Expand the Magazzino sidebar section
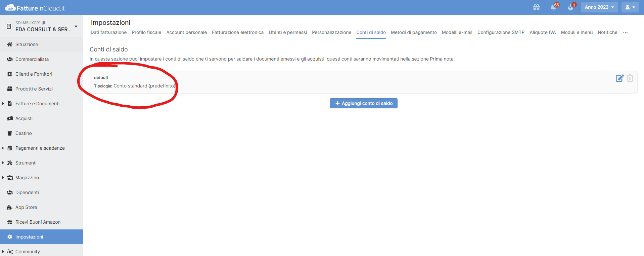The width and height of the screenshot is (644, 256). pos(3,178)
